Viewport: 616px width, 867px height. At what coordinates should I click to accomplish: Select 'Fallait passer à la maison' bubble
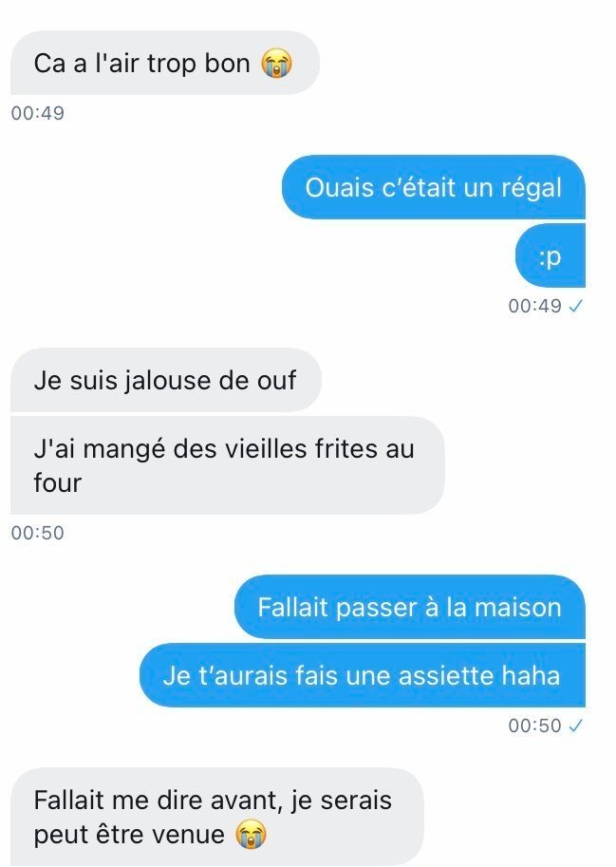410,607
